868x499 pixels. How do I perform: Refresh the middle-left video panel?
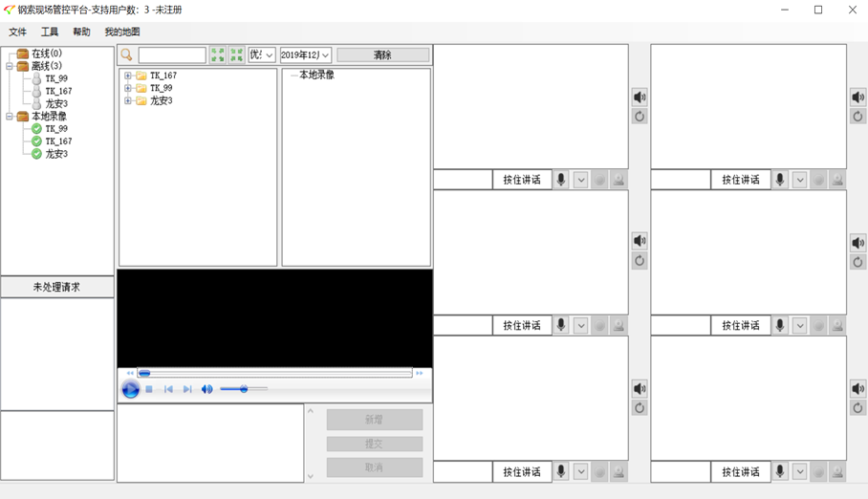coord(640,261)
